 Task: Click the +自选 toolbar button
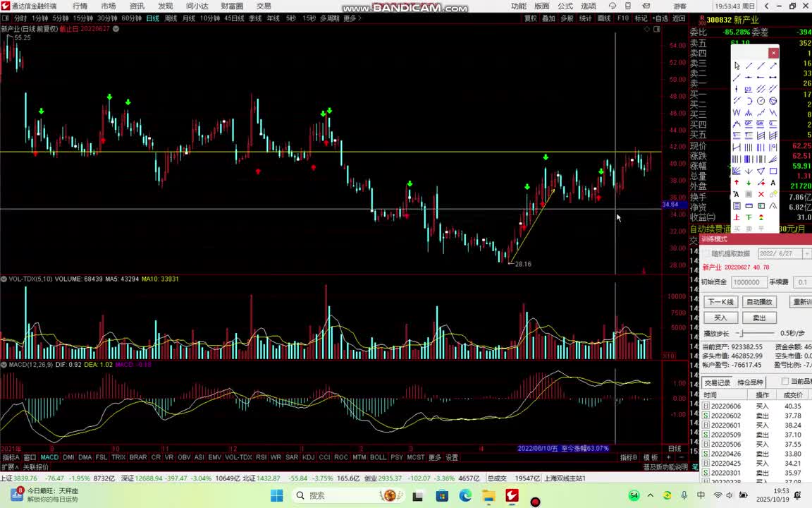660,18
